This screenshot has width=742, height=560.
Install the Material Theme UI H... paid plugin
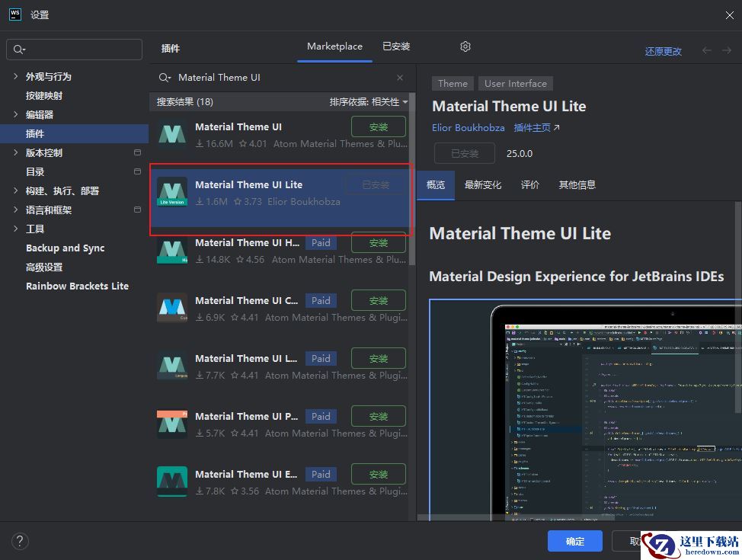(x=379, y=242)
